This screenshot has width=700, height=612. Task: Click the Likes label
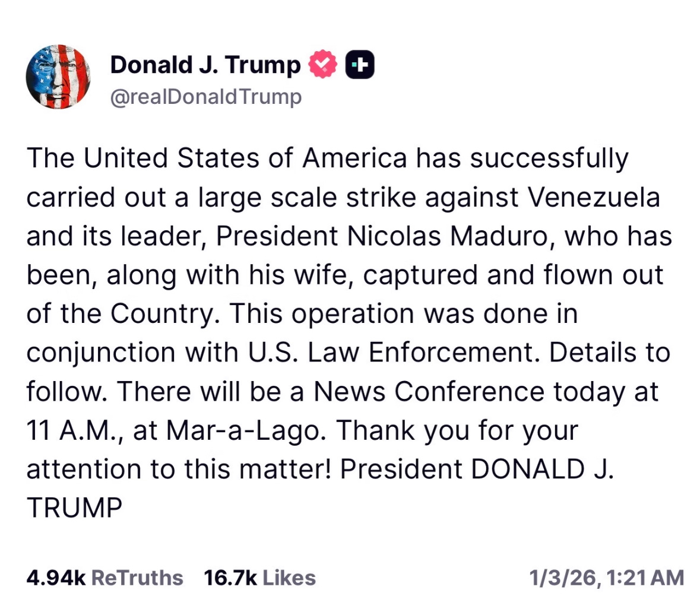(x=289, y=578)
